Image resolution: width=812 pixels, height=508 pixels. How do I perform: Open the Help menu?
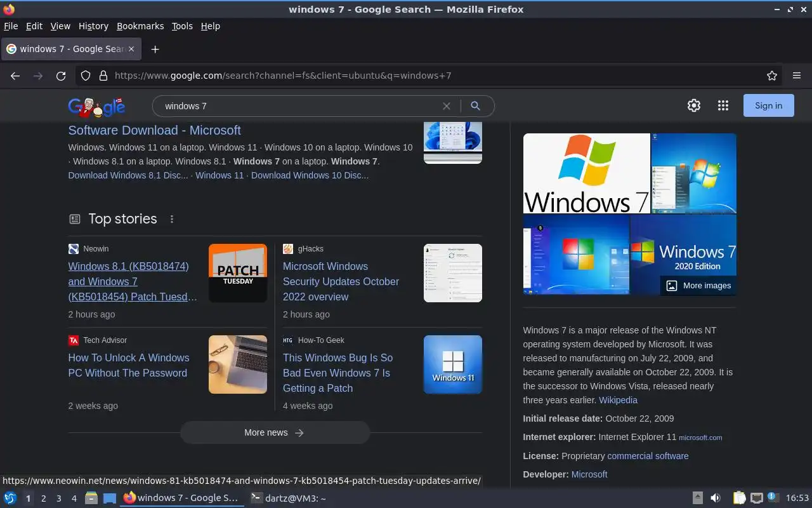[210, 26]
